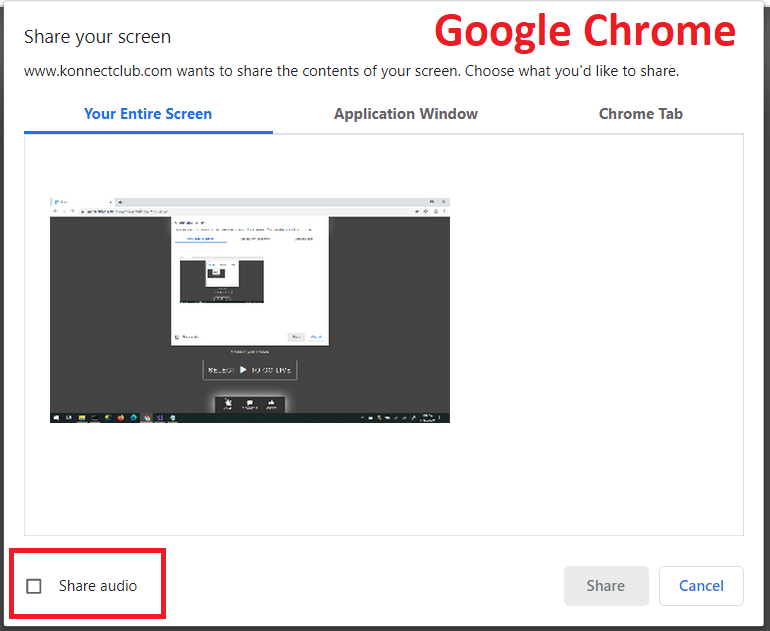Click the Share your screen dialog title
The width and height of the screenshot is (770, 631).
[x=97, y=37]
